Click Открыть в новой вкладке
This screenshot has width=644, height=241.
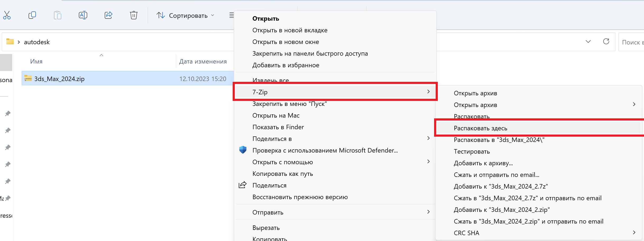click(290, 30)
